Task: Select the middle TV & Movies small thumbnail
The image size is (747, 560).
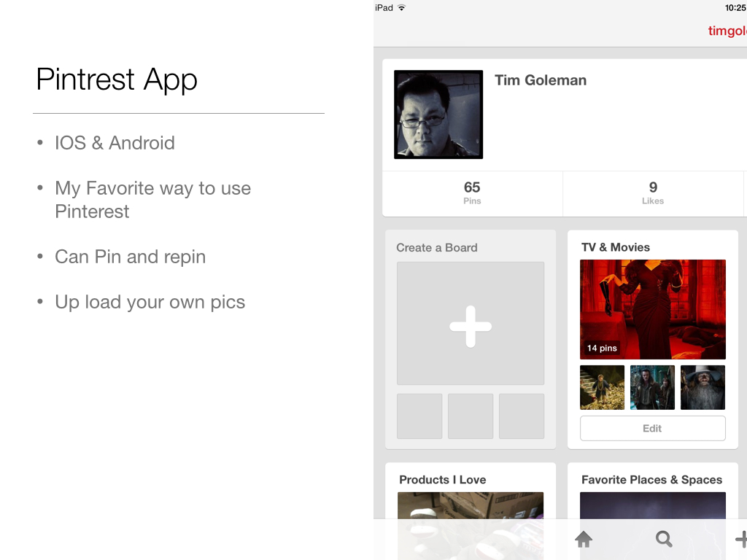Action: coord(653,387)
